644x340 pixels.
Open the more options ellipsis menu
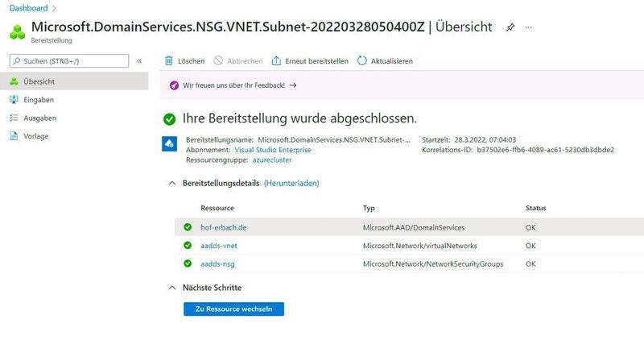tap(528, 27)
